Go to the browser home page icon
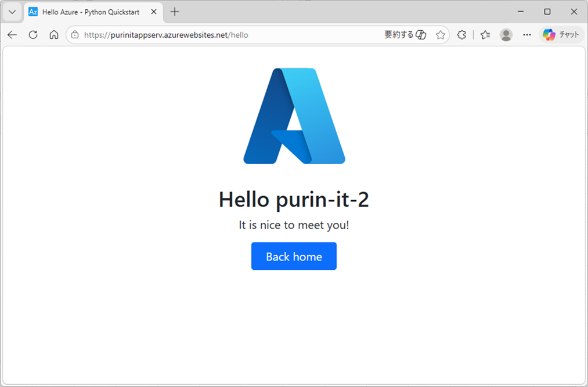Image resolution: width=588 pixels, height=387 pixels. 54,35
